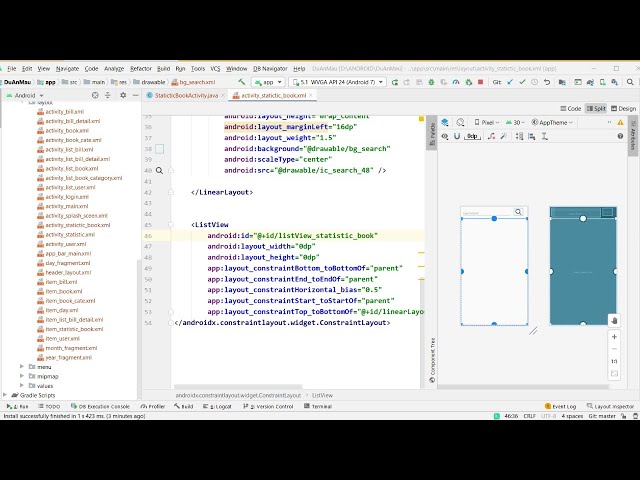This screenshot has width=640, height=480.
Task: Switch the editor to Split view mode
Action: coord(596,108)
